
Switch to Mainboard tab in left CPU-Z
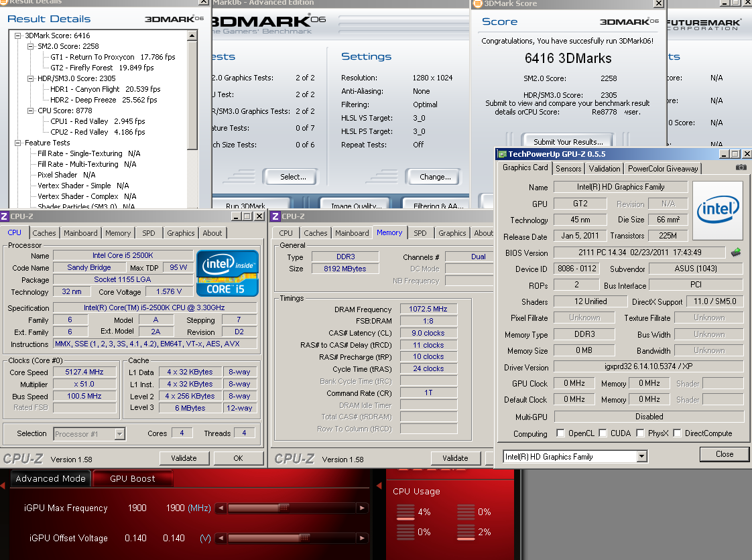pos(80,233)
